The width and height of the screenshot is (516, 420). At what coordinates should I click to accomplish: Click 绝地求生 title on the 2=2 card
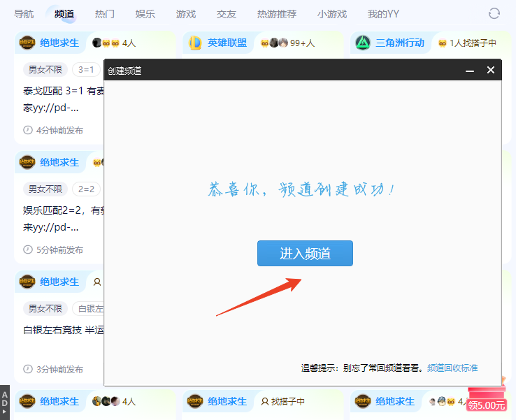59,162
